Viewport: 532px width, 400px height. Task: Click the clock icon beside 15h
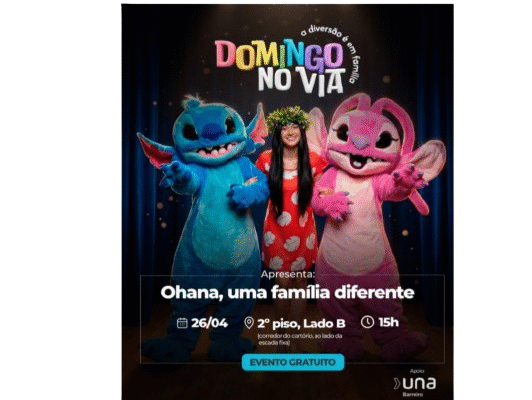click(x=367, y=322)
